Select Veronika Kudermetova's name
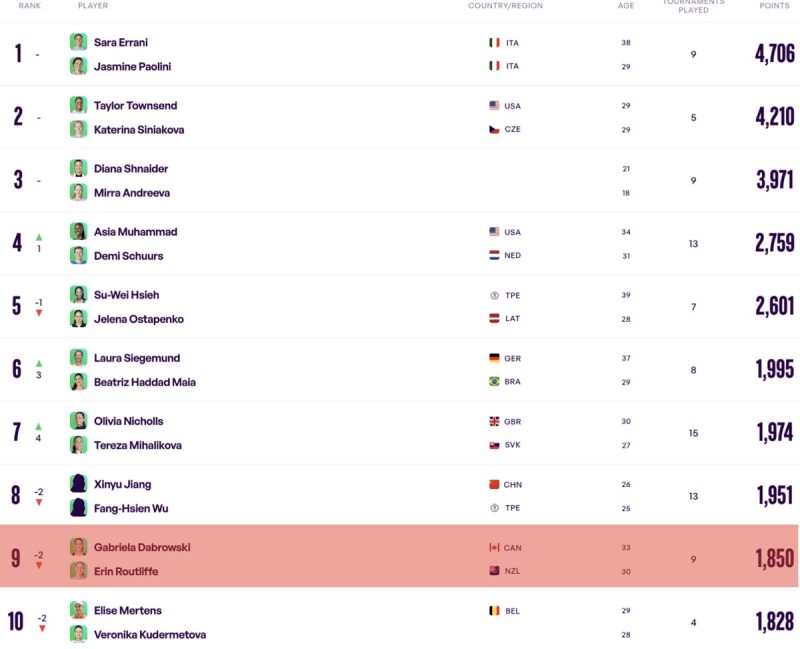The width and height of the screenshot is (800, 649). pos(150,635)
